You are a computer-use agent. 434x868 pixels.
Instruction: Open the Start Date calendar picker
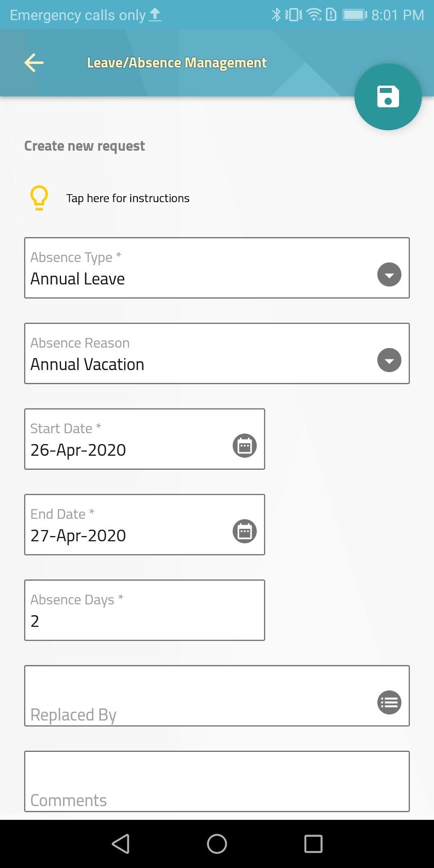coord(245,446)
